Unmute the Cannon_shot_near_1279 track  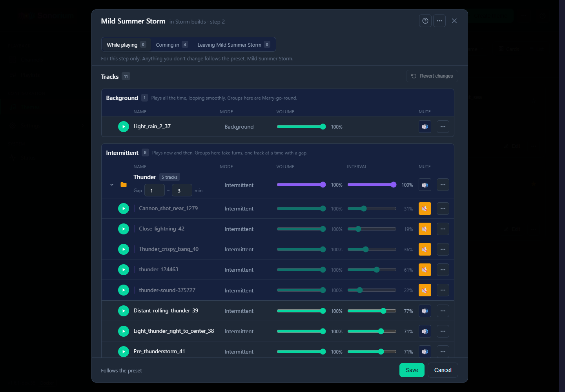pyautogui.click(x=425, y=209)
